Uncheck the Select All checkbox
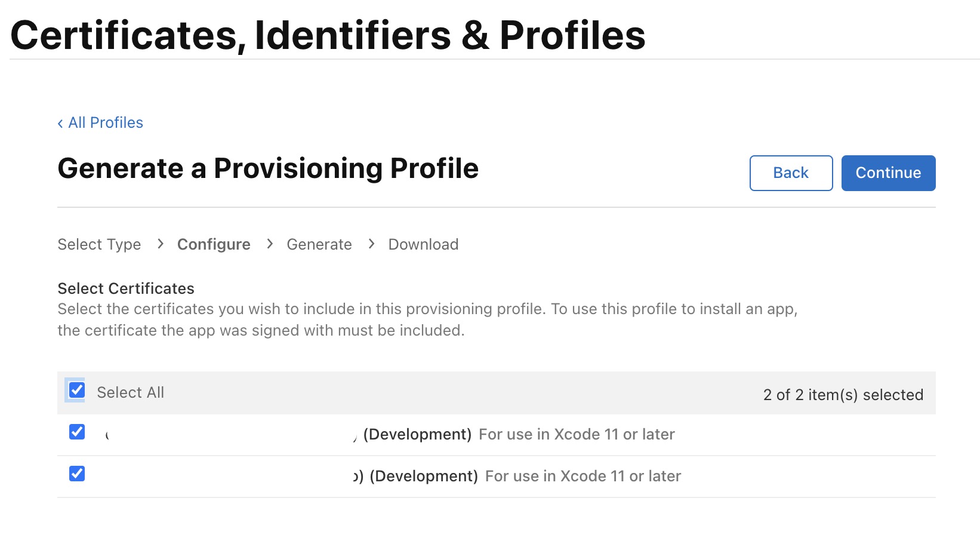 click(x=77, y=390)
